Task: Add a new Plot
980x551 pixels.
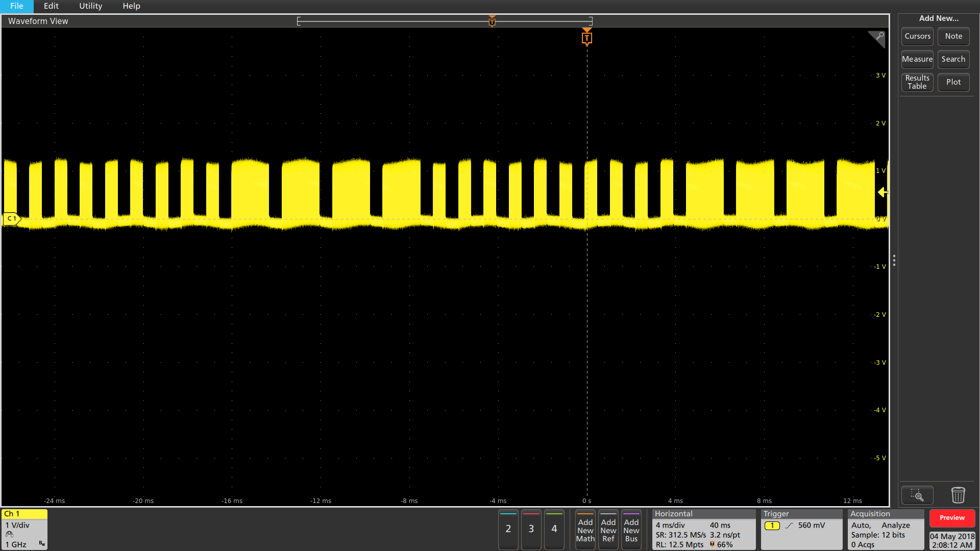Action: (x=953, y=82)
